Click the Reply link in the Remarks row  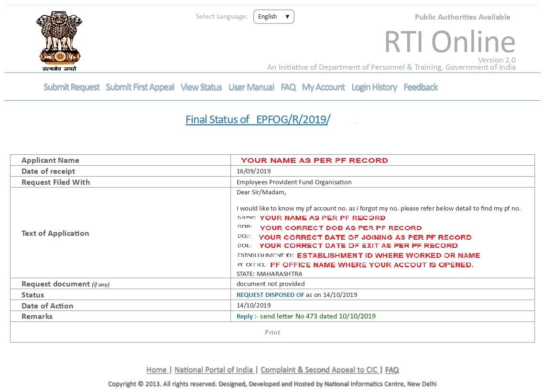coord(244,316)
